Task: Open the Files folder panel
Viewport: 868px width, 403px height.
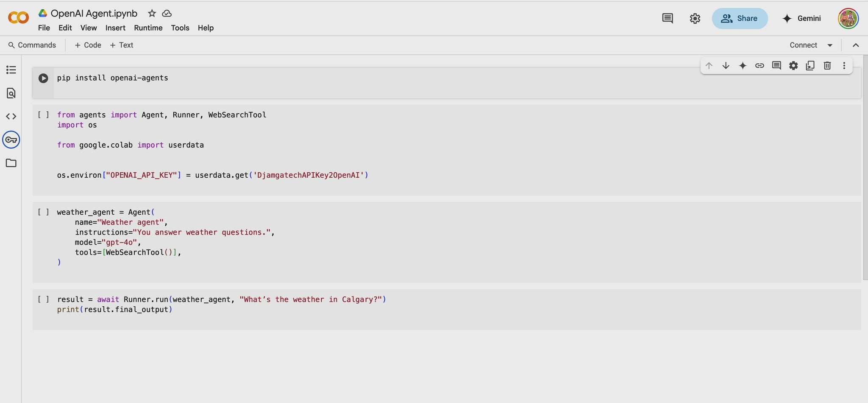Action: point(11,163)
